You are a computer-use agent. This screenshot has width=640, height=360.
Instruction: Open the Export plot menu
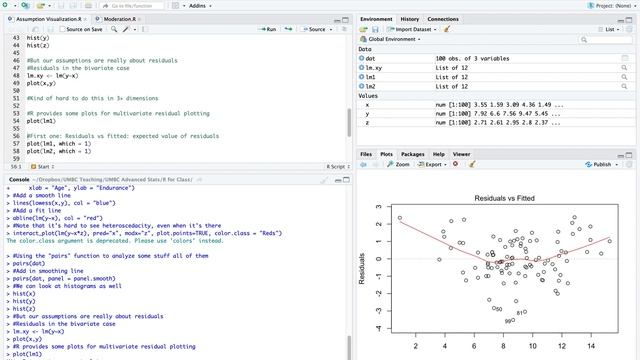(x=432, y=164)
